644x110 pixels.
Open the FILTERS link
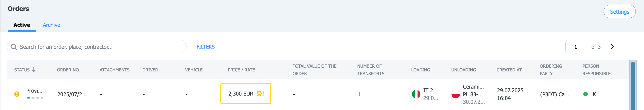[205, 47]
